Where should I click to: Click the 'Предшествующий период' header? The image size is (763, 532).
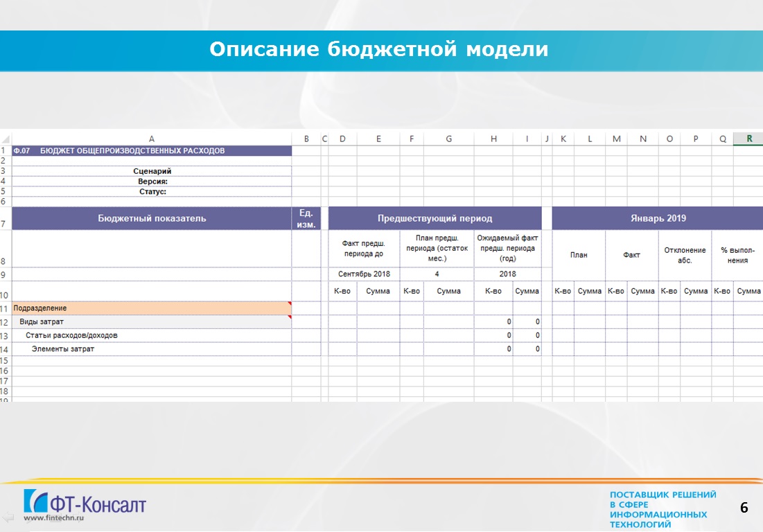coord(435,218)
